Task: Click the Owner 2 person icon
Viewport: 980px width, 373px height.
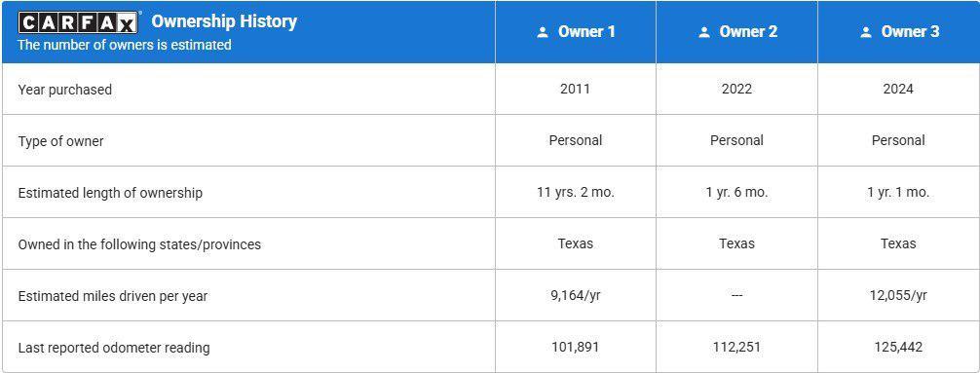Action: (703, 32)
